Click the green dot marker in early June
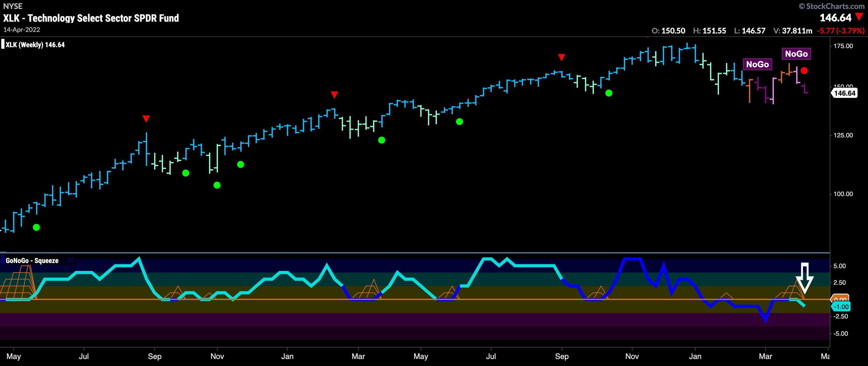The image size is (868, 366). point(460,121)
